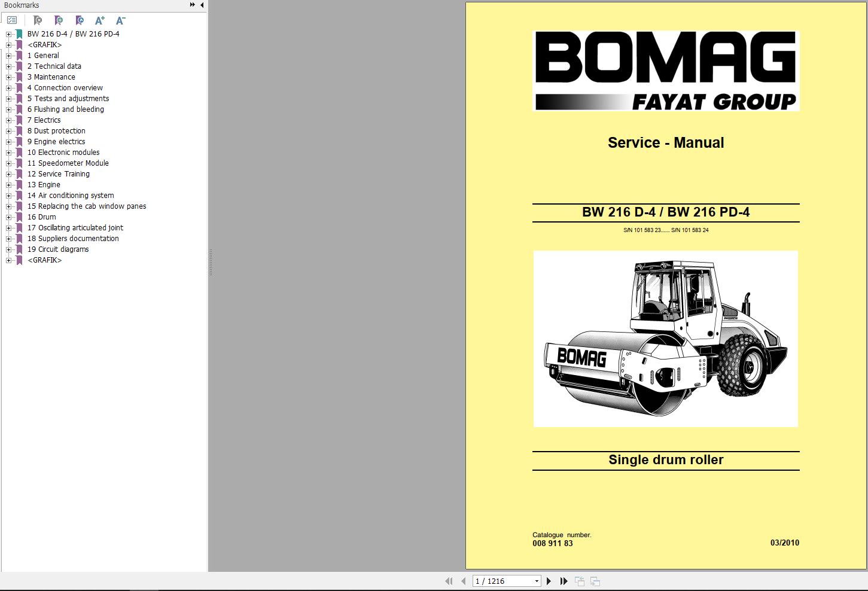
Task: Open the '19 Circuit diagrams' bookmark
Action: (59, 249)
